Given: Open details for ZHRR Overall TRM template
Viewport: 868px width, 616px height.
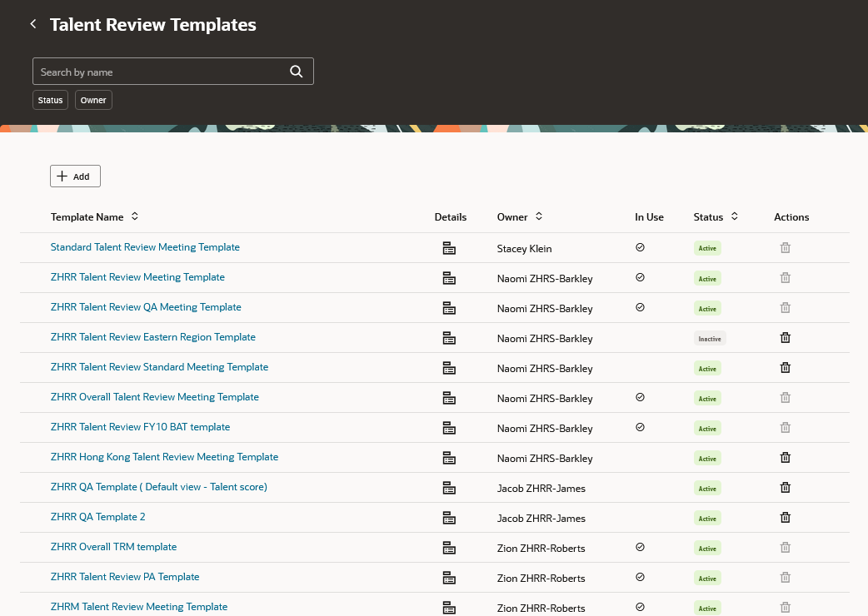Looking at the screenshot, I should coord(449,548).
